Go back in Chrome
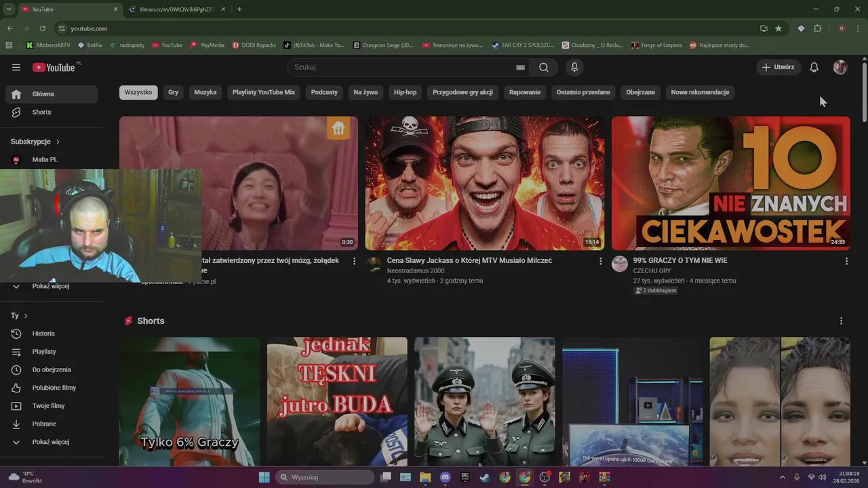The height and width of the screenshot is (488, 868). [x=9, y=28]
